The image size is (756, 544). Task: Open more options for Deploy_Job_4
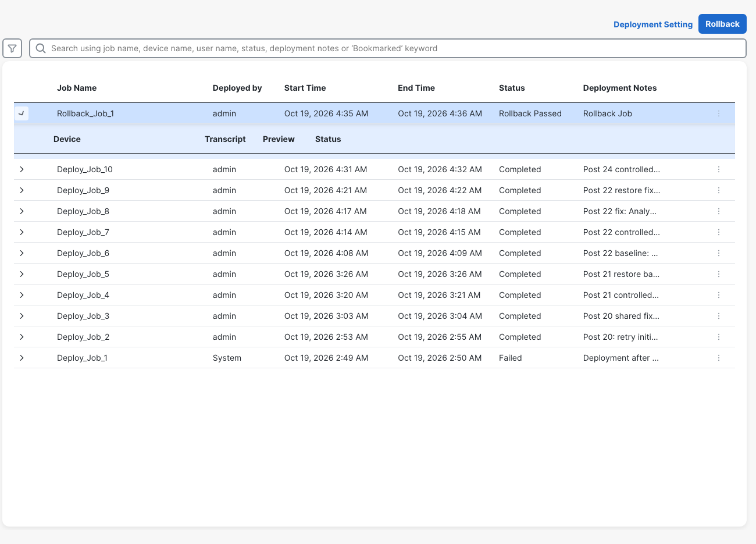click(719, 295)
